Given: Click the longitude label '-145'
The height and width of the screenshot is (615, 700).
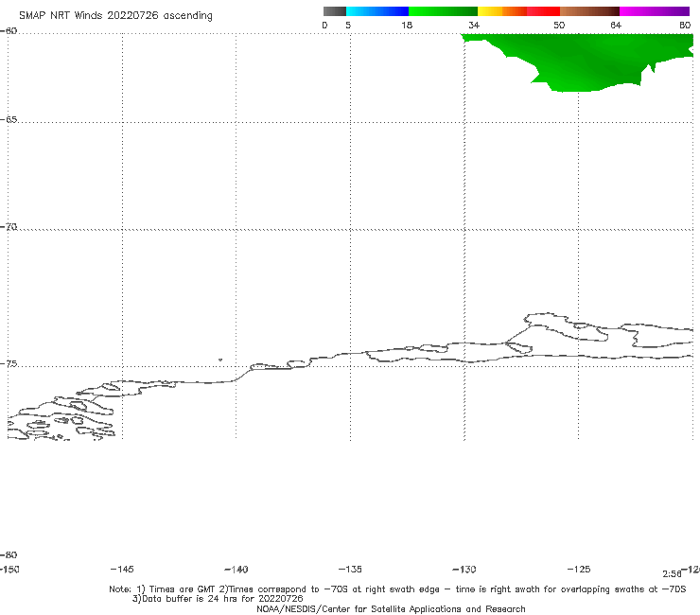Looking at the screenshot, I should pos(122,569).
